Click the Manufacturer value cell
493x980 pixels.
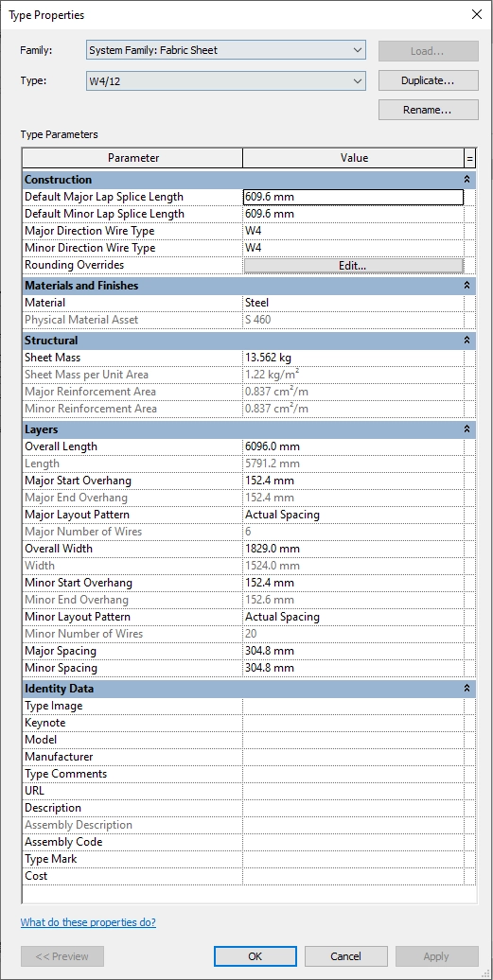(x=353, y=757)
